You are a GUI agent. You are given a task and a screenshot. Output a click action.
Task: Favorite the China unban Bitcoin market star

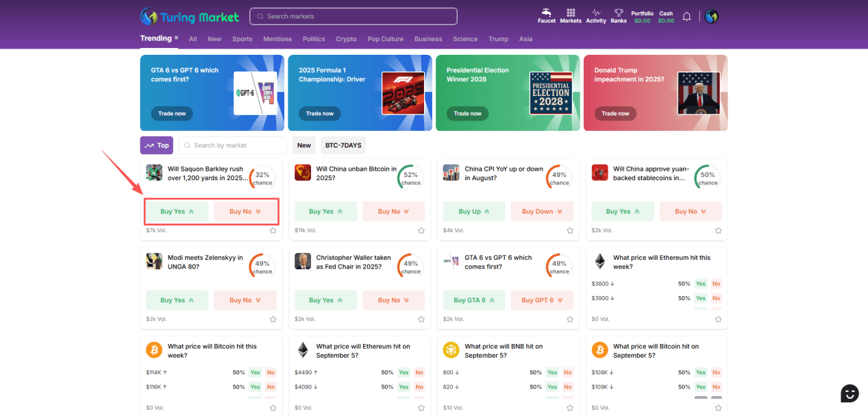(x=421, y=230)
